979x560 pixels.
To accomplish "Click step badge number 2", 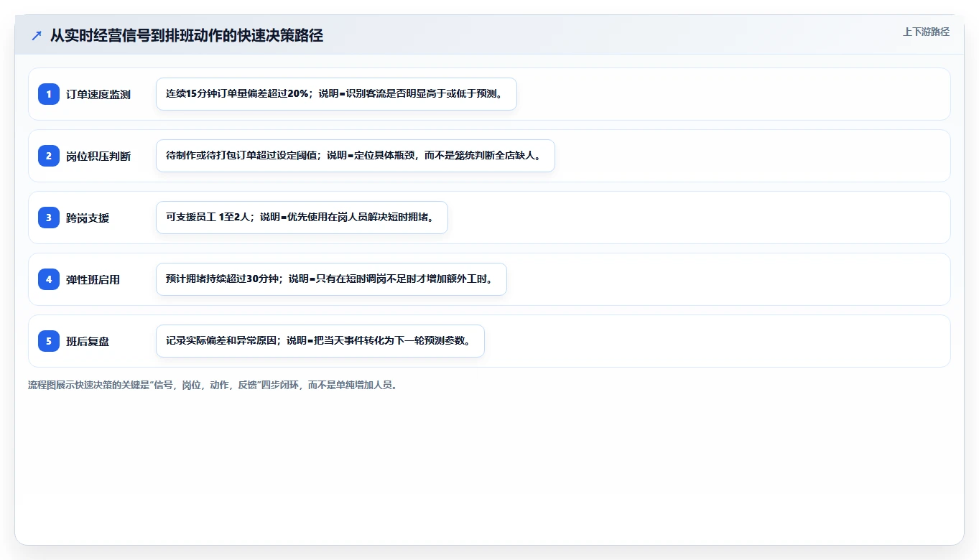I will click(49, 156).
